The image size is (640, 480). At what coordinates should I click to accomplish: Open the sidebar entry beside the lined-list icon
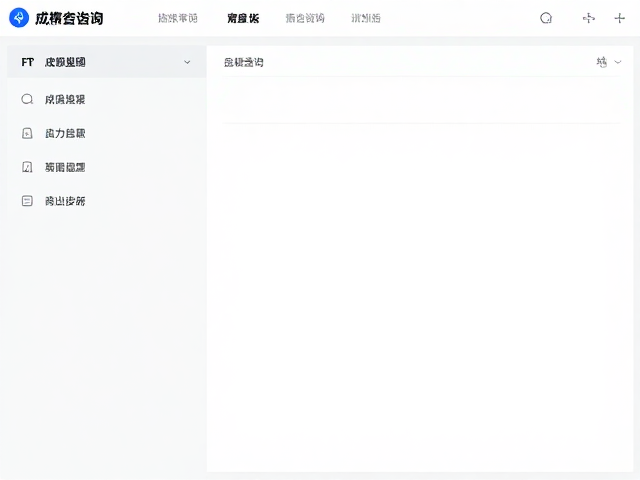click(x=65, y=201)
